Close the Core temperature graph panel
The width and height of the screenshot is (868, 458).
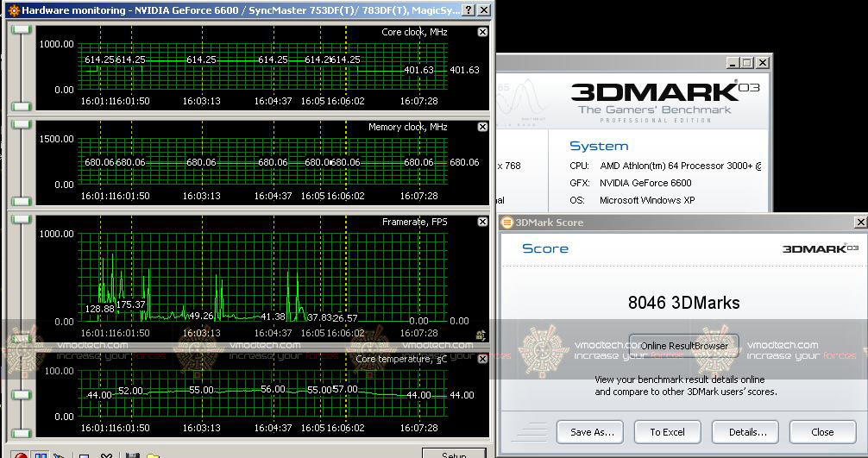482,359
